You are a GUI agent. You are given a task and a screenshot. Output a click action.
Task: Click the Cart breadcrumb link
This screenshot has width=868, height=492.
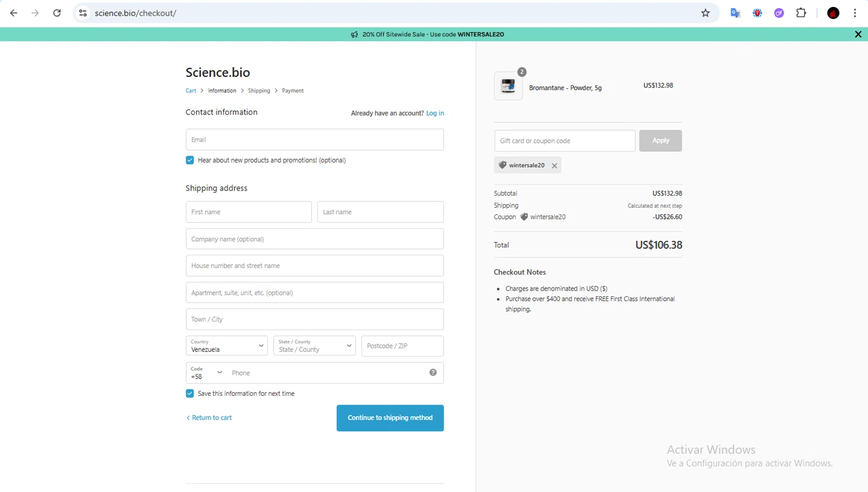click(191, 91)
